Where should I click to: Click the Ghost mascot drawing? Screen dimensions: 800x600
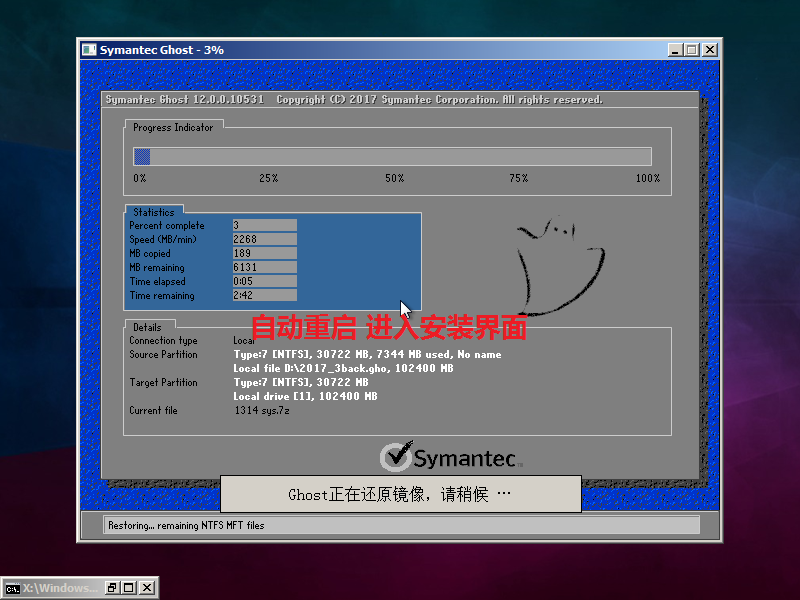click(560, 265)
